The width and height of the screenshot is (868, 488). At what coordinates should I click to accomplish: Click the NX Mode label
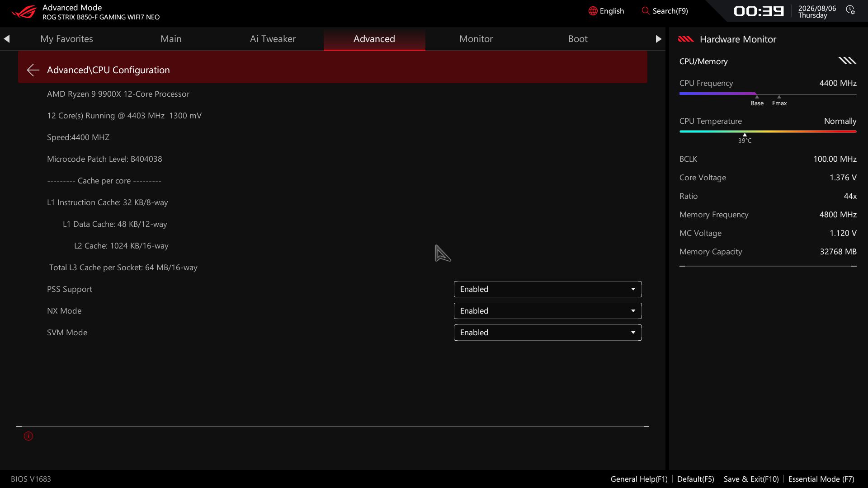click(x=64, y=311)
